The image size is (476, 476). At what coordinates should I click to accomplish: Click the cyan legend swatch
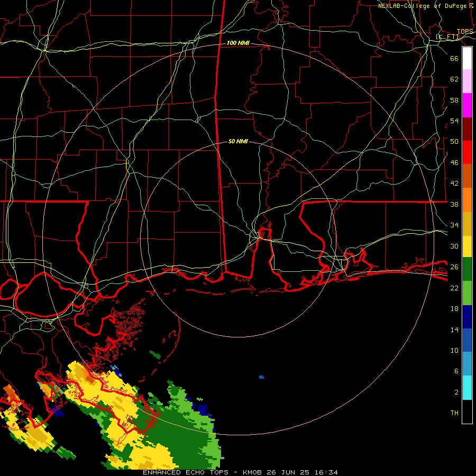click(467, 388)
